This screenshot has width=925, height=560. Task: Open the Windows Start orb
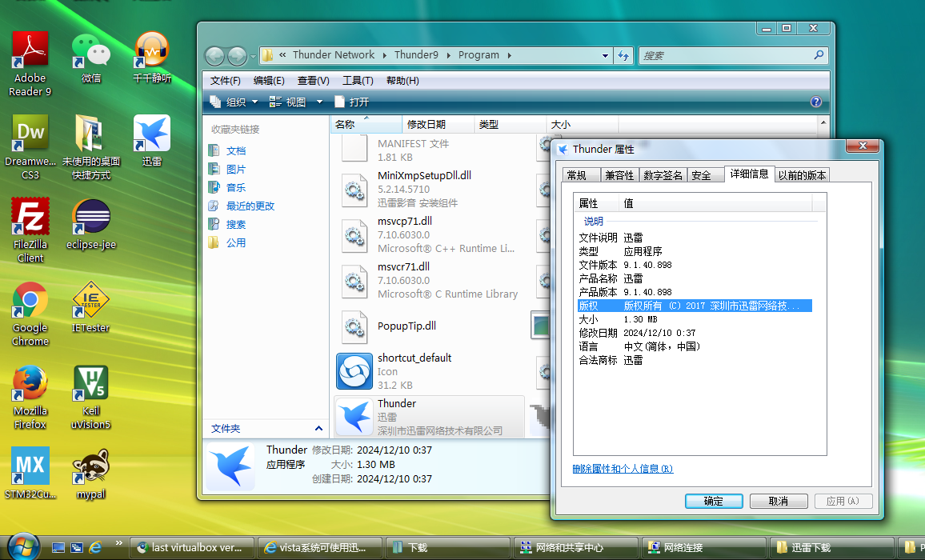23,546
